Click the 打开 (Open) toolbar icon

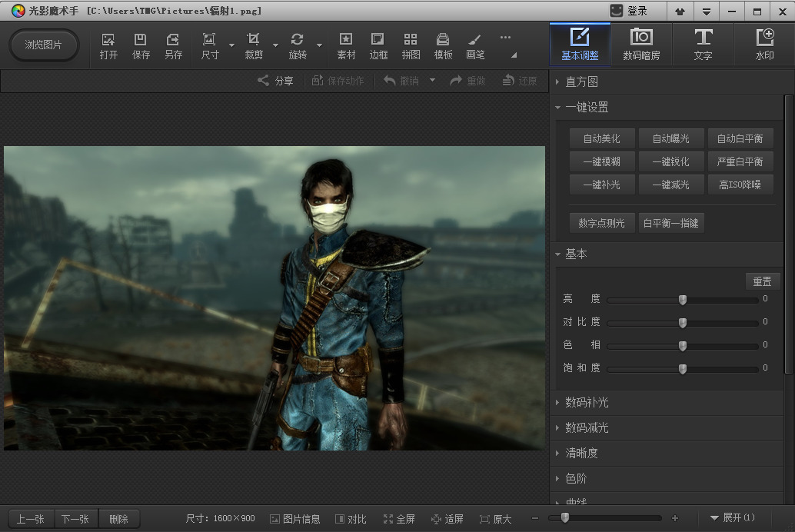(108, 45)
